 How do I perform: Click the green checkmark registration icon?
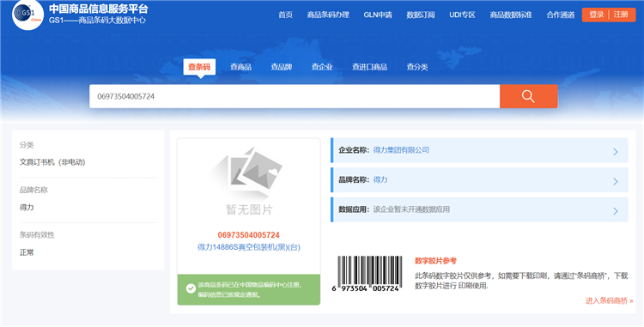tap(191, 288)
